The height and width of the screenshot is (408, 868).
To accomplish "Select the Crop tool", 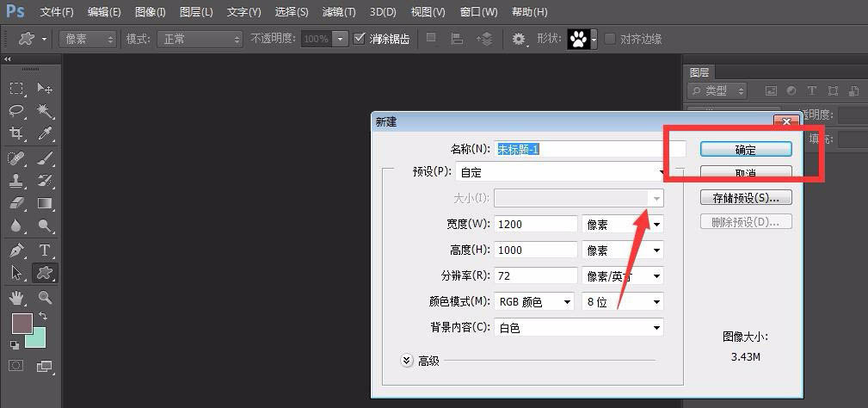I will 16,133.
